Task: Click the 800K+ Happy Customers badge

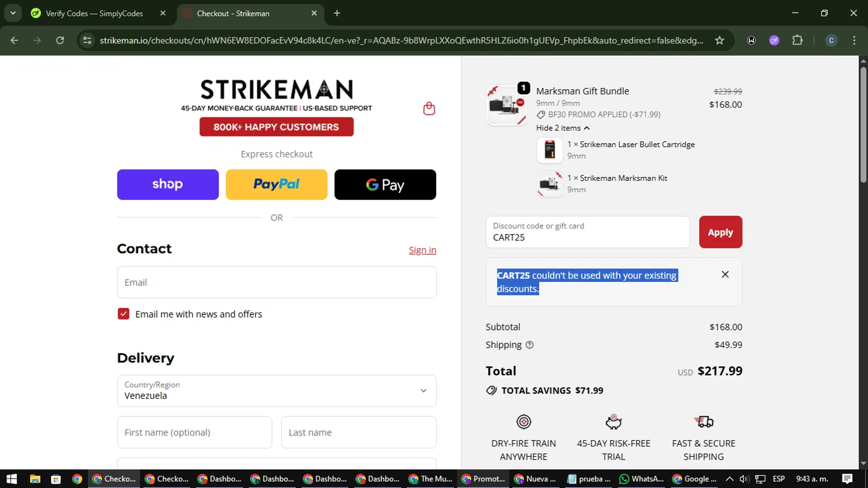Action: [x=277, y=127]
